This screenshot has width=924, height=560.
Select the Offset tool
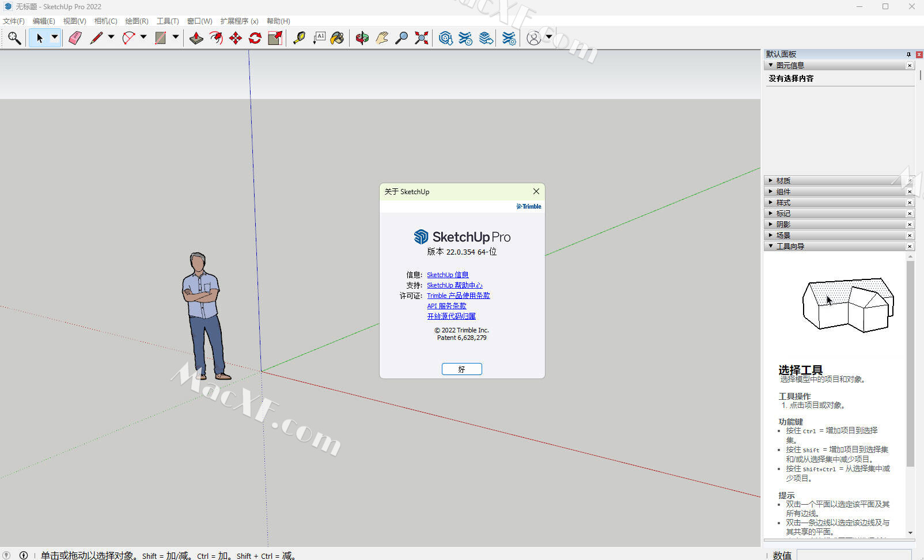click(216, 38)
